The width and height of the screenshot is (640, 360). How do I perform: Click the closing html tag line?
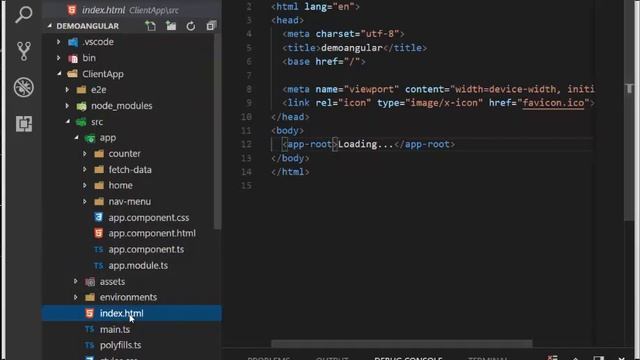coord(290,172)
